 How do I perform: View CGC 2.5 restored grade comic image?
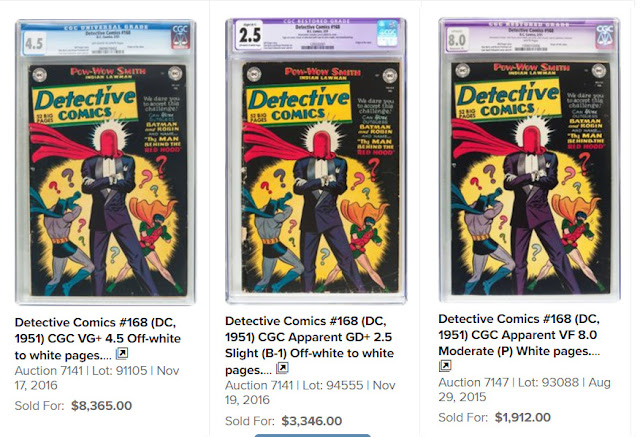click(x=316, y=161)
